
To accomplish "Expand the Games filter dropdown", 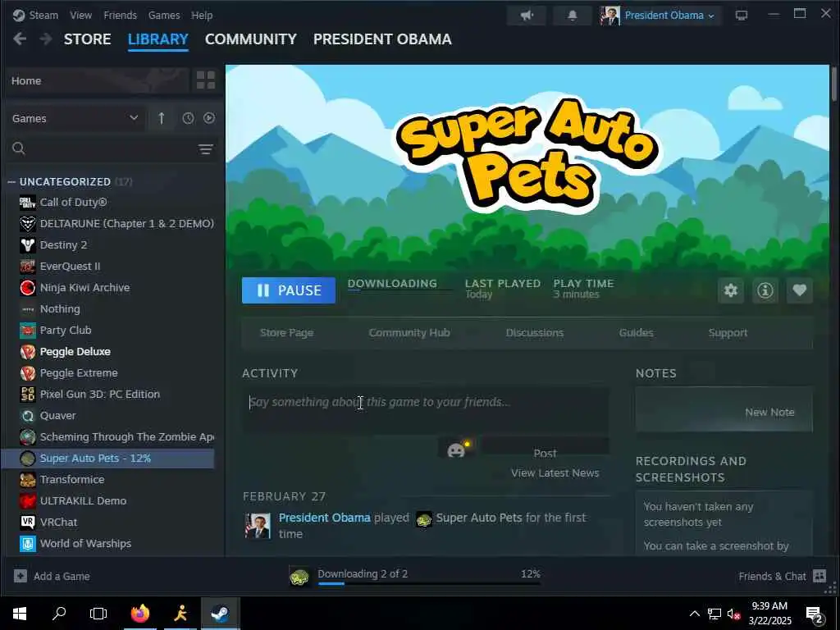I will coord(76,118).
